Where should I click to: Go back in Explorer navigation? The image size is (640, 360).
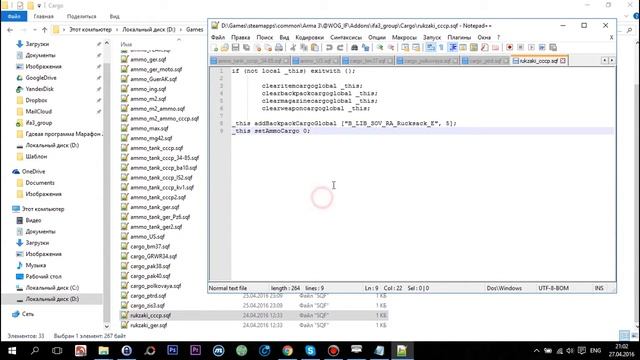10,30
